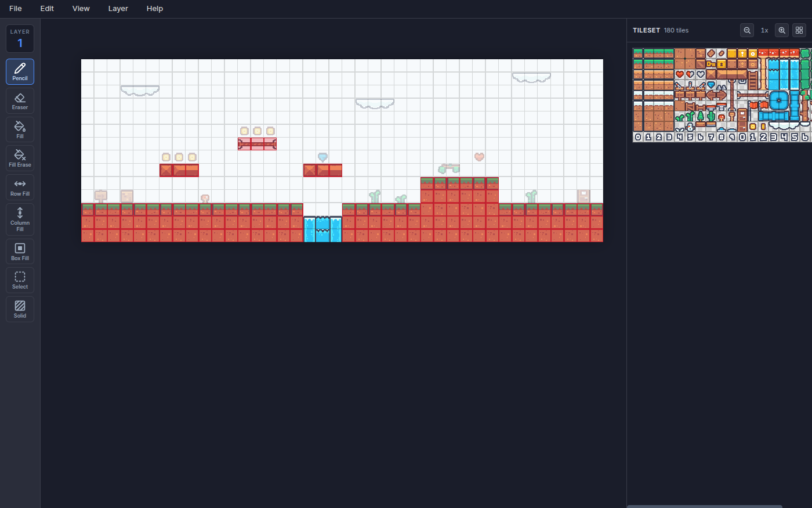Open the View menu
The image size is (812, 508).
point(81,9)
